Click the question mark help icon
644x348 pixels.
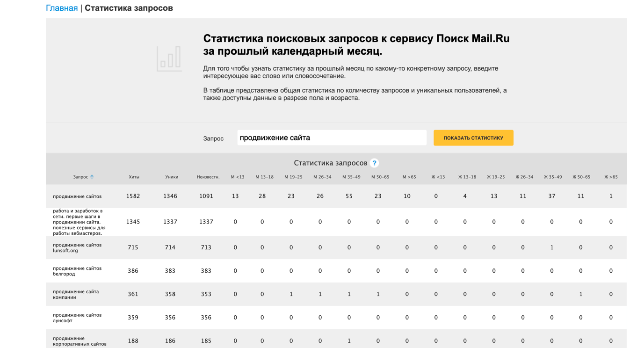(374, 163)
